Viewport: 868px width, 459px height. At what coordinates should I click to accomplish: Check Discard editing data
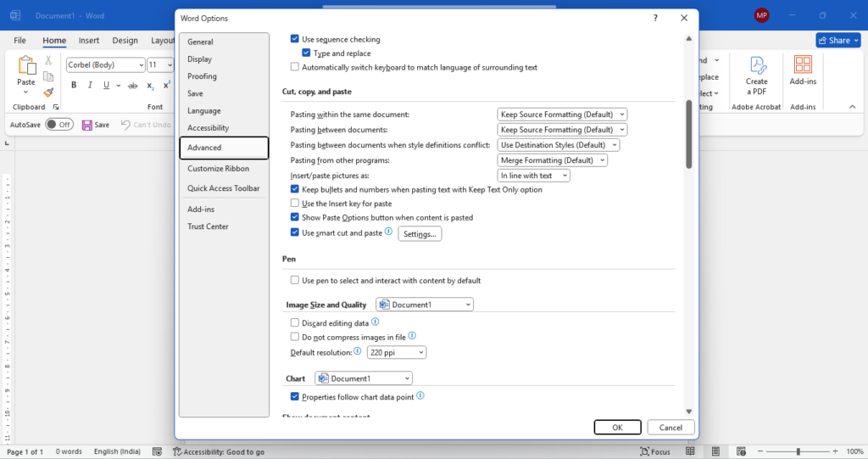[294, 322]
